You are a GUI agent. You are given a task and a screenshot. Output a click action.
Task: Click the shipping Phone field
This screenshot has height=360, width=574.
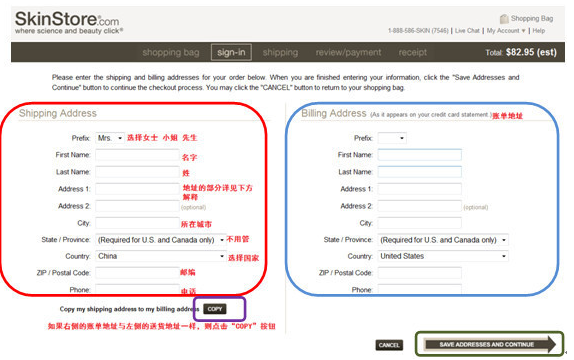tap(137, 289)
